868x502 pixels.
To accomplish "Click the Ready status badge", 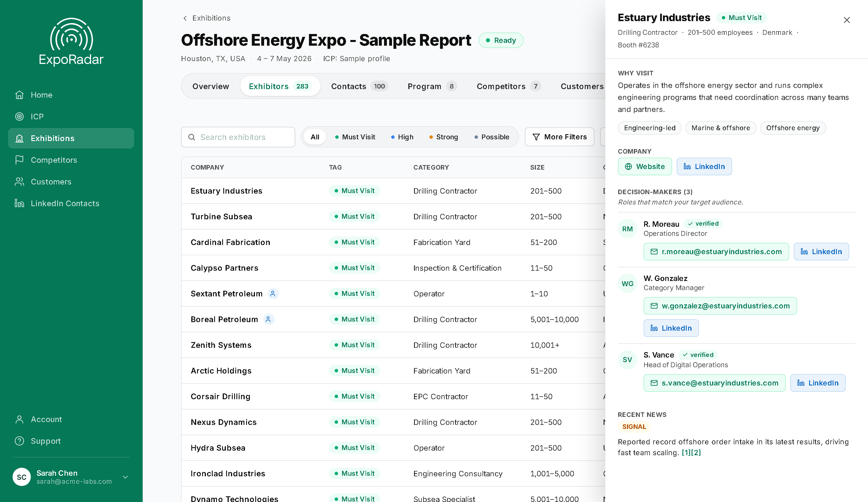I will click(x=501, y=40).
